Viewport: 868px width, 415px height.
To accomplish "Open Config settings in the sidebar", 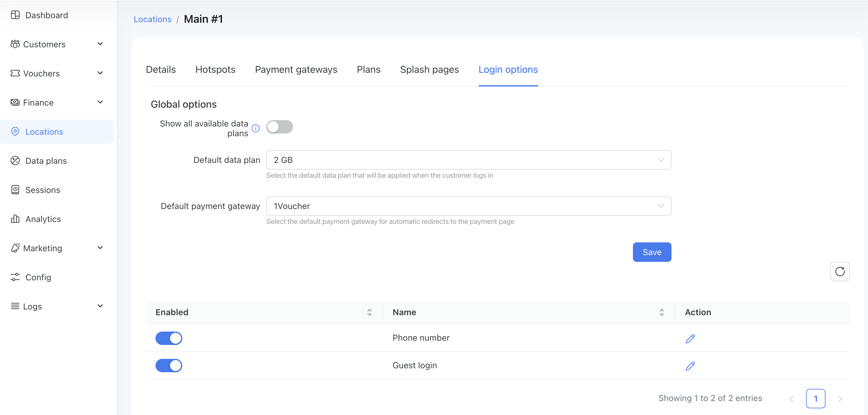I will click(38, 277).
